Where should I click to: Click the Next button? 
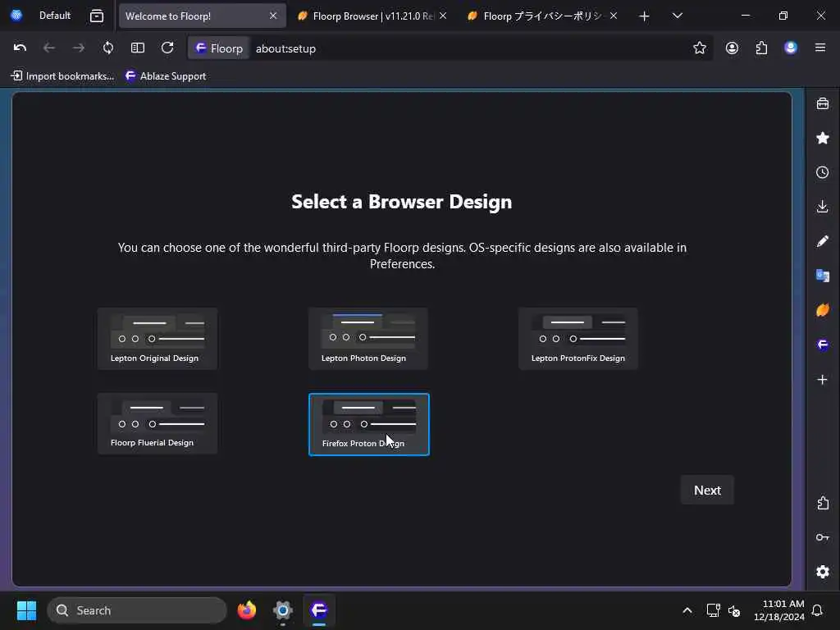pos(707,491)
